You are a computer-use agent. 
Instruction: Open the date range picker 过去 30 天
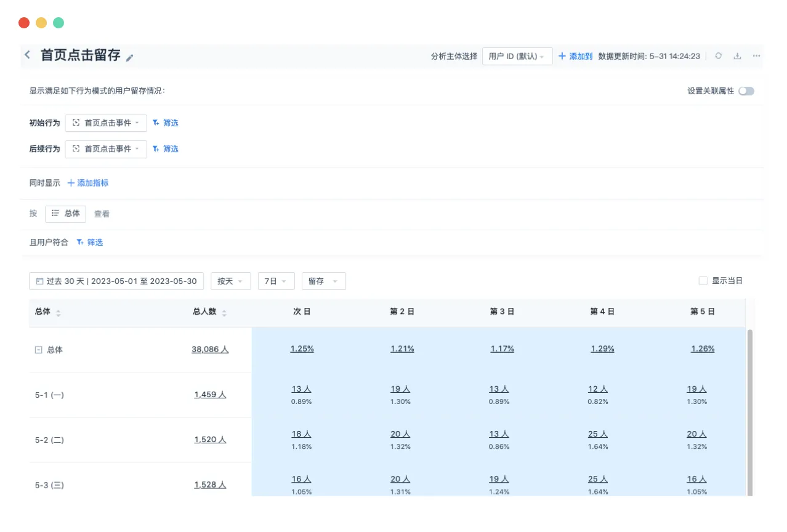[x=116, y=281]
